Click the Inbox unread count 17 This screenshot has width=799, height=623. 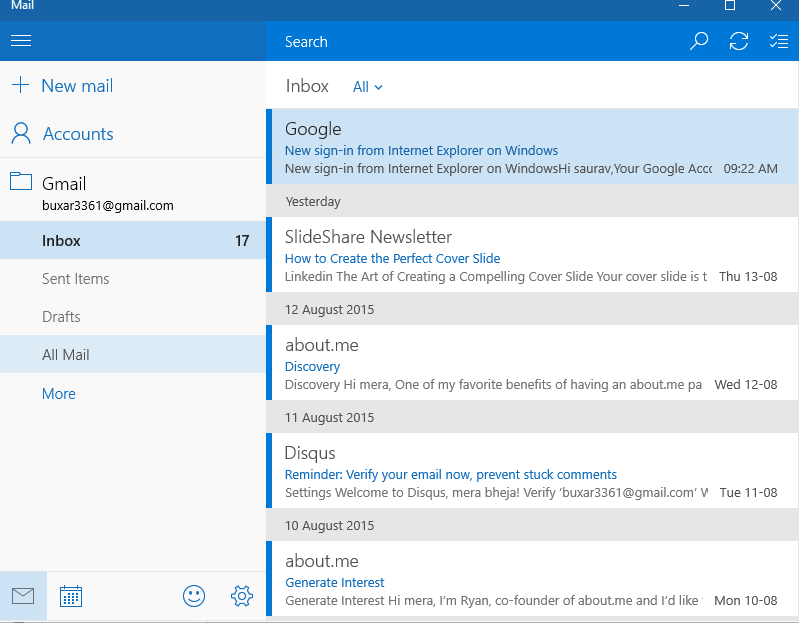click(242, 240)
